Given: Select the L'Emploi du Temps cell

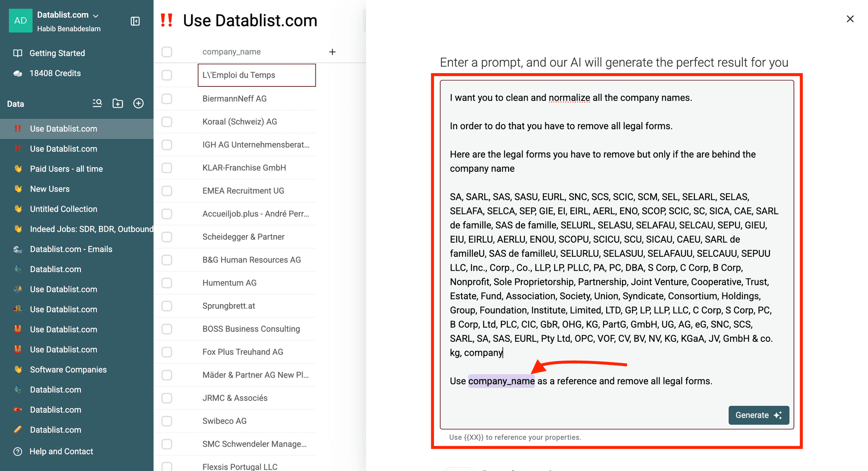Looking at the screenshot, I should click(256, 75).
